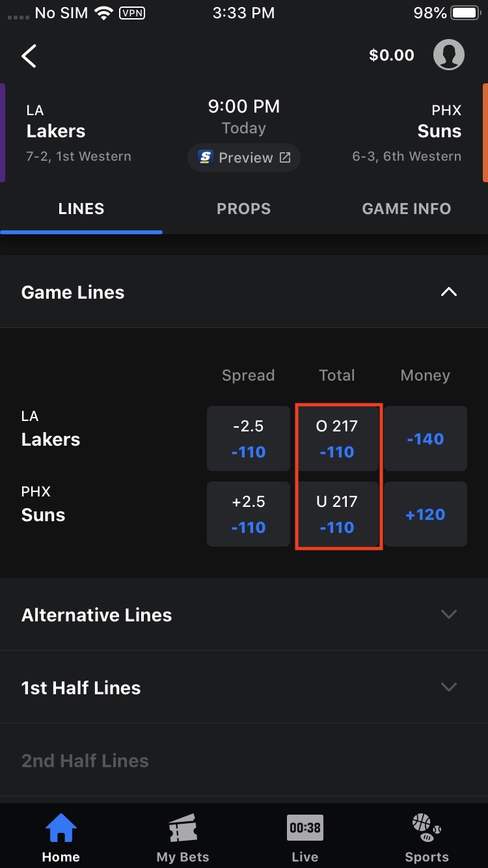Open the user profile avatar

[448, 55]
